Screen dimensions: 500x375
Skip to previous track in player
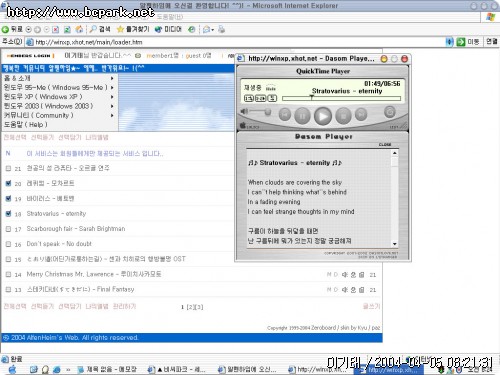tap(285, 114)
